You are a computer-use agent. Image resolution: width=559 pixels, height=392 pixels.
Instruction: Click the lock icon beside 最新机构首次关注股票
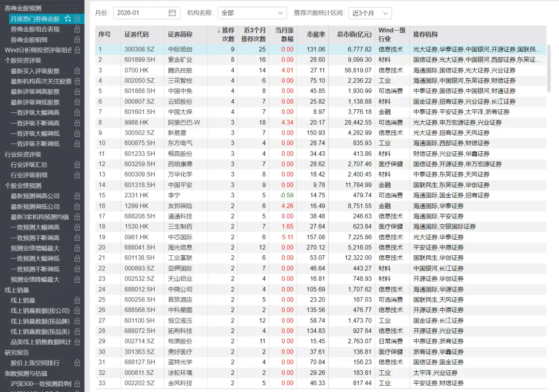coord(77,81)
